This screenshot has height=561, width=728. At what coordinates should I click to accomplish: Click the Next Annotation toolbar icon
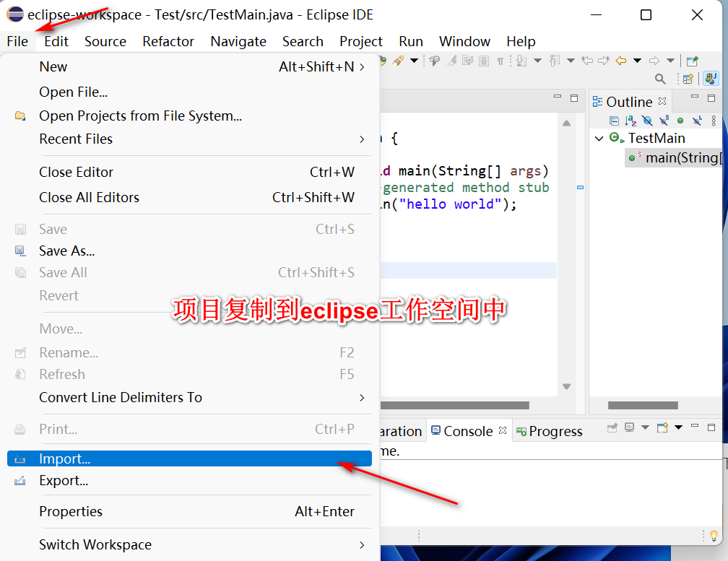click(x=521, y=61)
